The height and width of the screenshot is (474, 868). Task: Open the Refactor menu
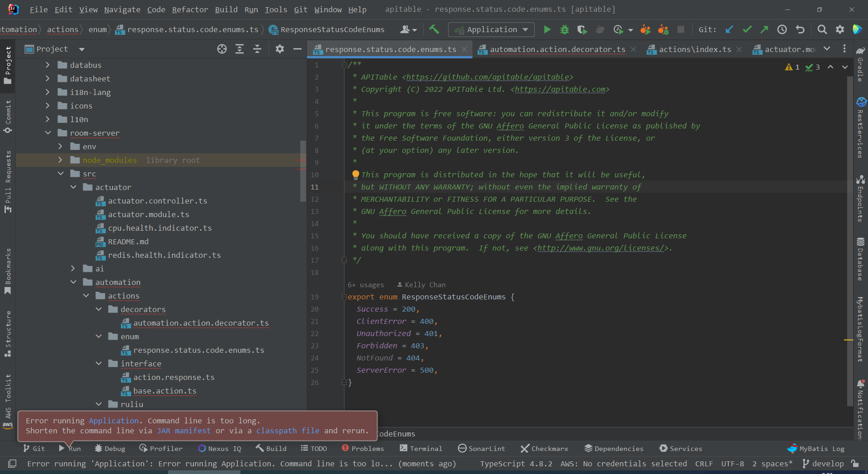[x=190, y=9]
